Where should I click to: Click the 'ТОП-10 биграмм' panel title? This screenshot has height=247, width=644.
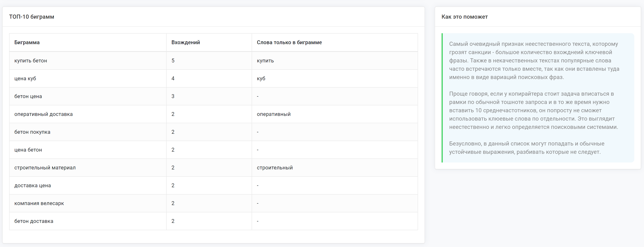32,17
